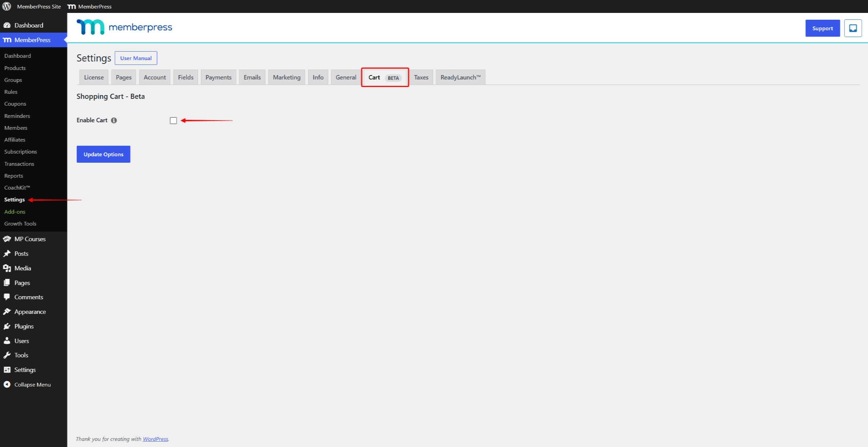This screenshot has height=447, width=868.
Task: Open the User Manual button
Action: [x=136, y=58]
